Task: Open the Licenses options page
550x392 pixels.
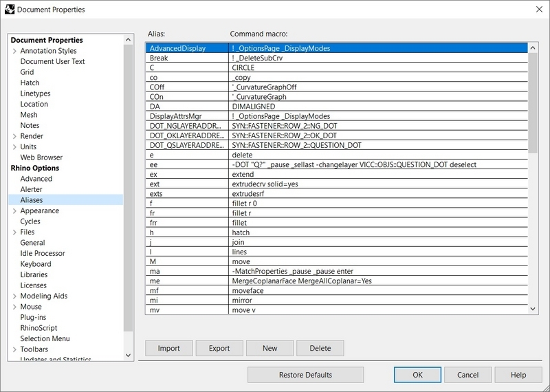Action: point(33,285)
